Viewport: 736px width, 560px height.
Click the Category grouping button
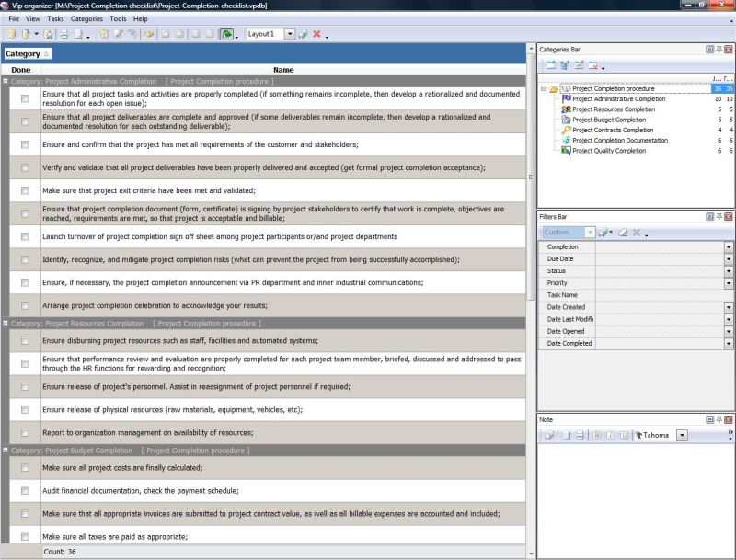28,54
